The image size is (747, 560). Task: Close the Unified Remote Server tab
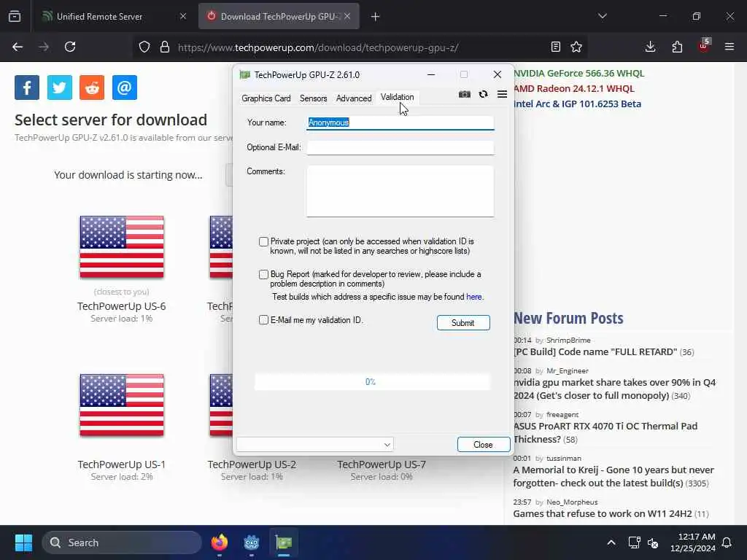click(x=183, y=16)
